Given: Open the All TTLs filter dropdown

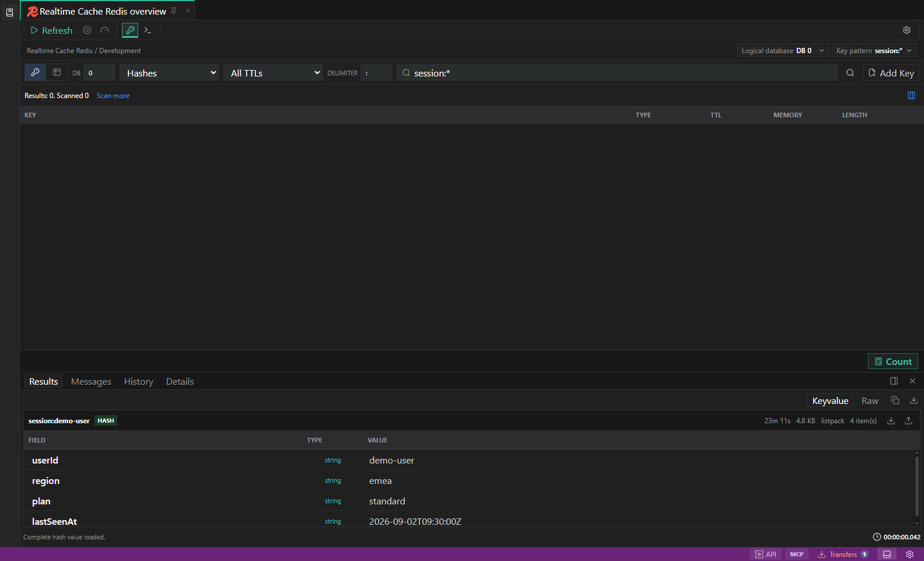Looking at the screenshot, I should [x=273, y=73].
